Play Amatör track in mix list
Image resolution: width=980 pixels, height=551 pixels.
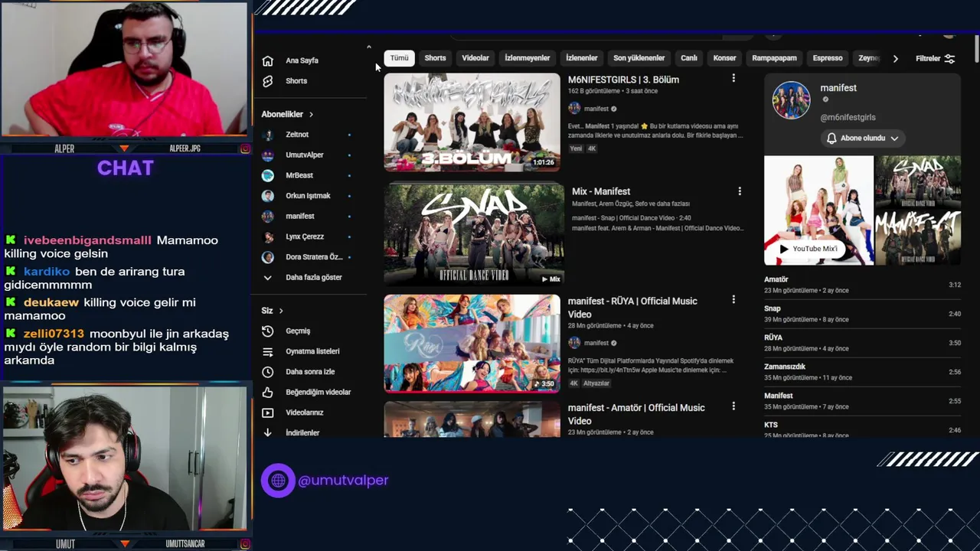862,285
